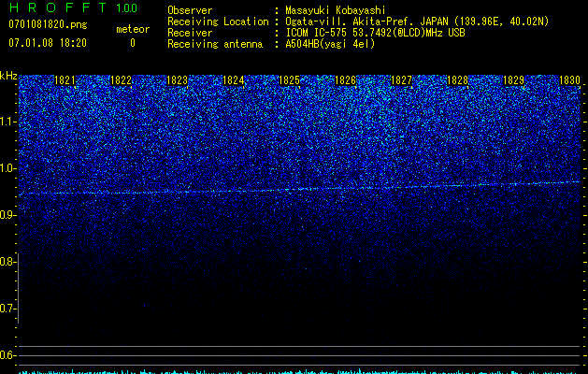The image size is (588, 374).
Task: Click the location text Ogata-vill. Akita-Pref. JAPAN
Action: (x=368, y=22)
